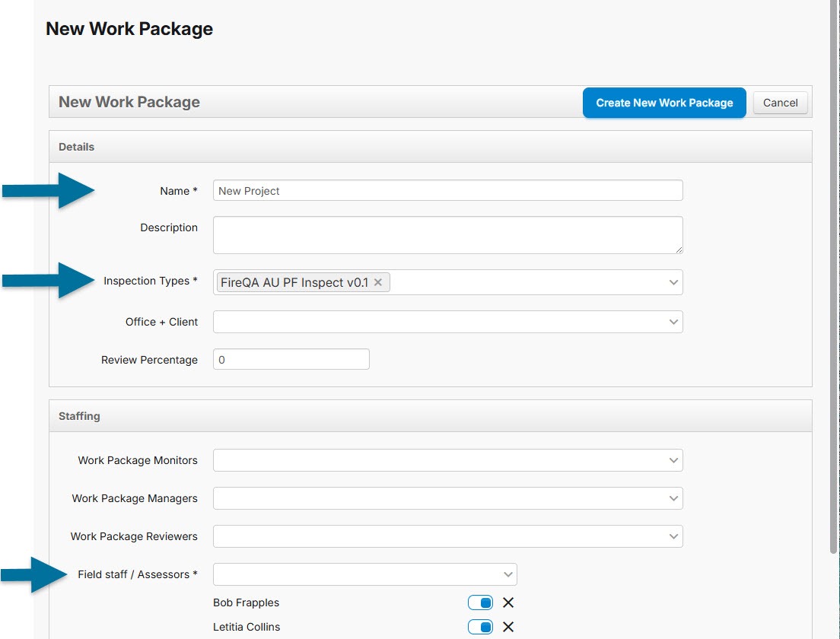The image size is (840, 639).
Task: Expand Field staff / Assessors dropdown
Action: coord(508,574)
